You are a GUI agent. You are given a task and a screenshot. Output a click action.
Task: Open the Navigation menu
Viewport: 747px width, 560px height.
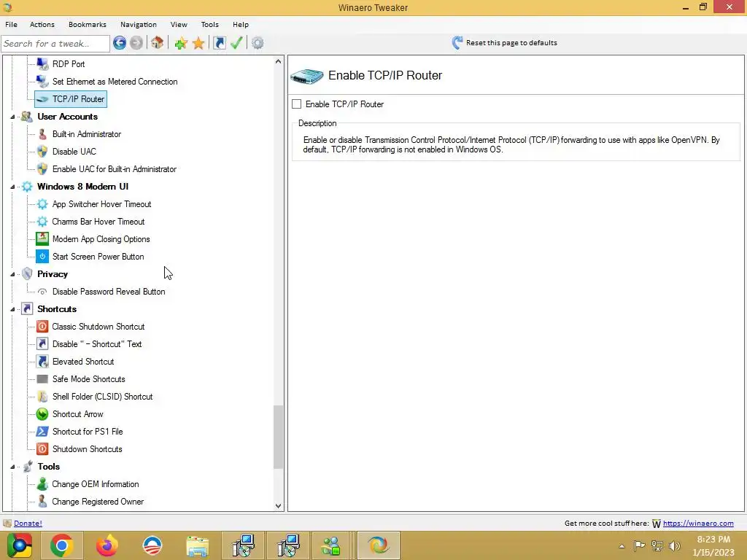[138, 24]
